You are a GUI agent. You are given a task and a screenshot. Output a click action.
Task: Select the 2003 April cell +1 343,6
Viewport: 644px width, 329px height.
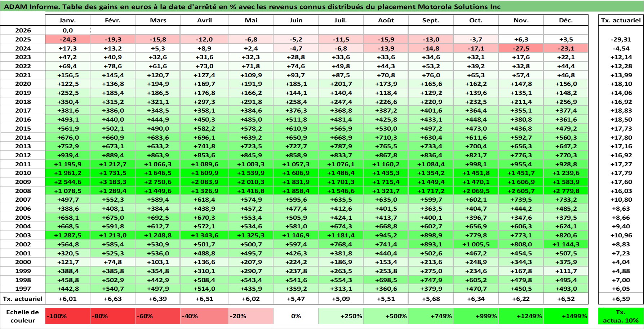(204, 235)
